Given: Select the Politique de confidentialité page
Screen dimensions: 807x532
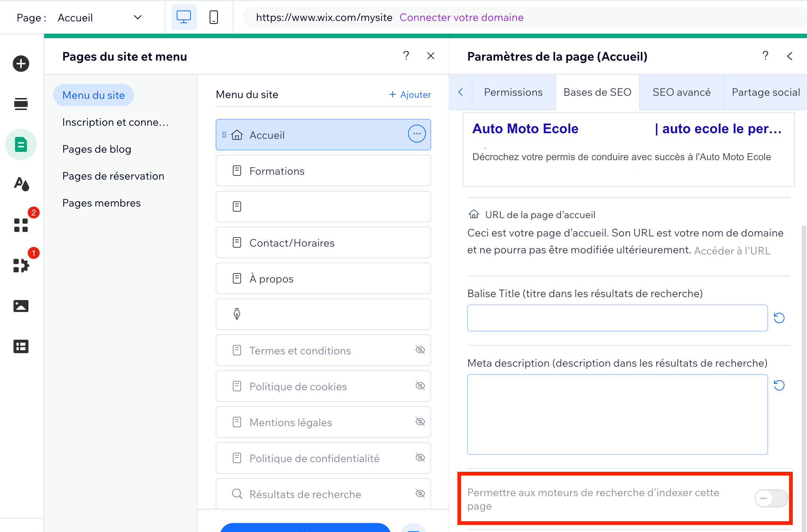Looking at the screenshot, I should click(x=323, y=458).
